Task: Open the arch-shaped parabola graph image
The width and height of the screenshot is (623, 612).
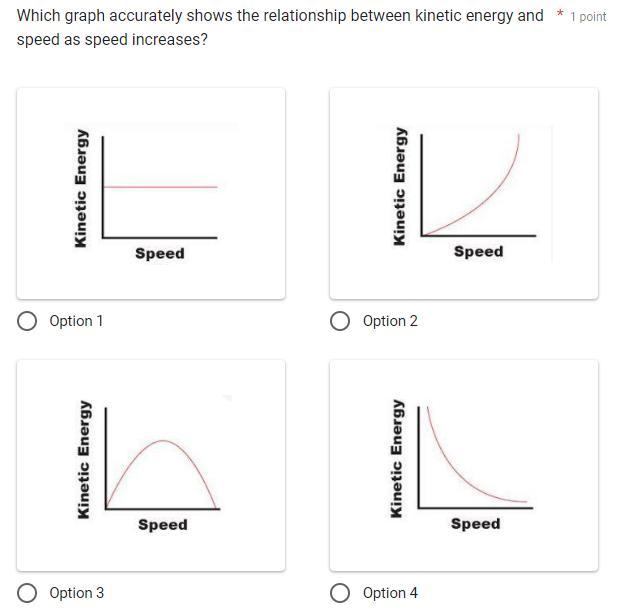Action: coord(151,465)
